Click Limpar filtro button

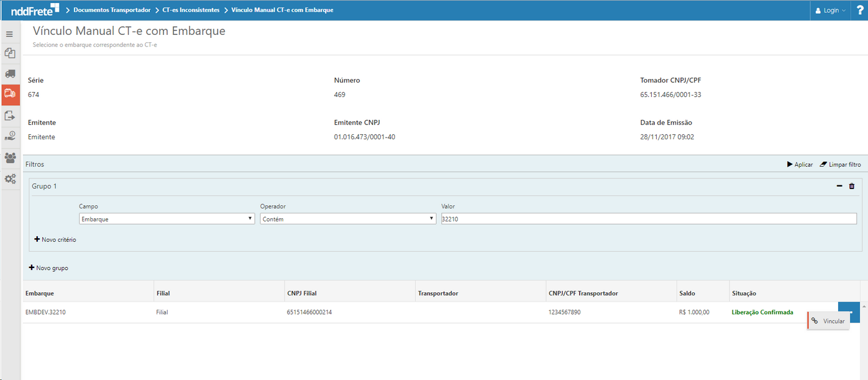click(841, 164)
